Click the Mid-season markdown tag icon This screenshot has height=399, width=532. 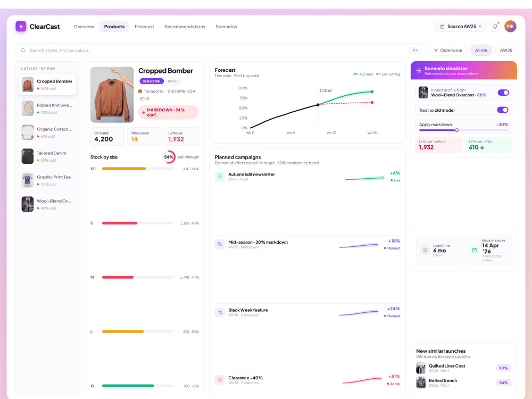tap(220, 244)
